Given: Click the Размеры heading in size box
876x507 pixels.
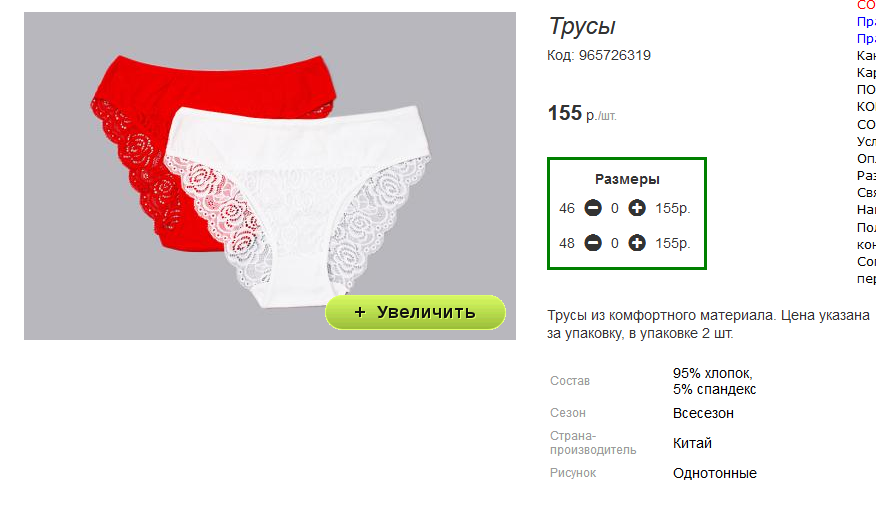Looking at the screenshot, I should click(x=627, y=179).
